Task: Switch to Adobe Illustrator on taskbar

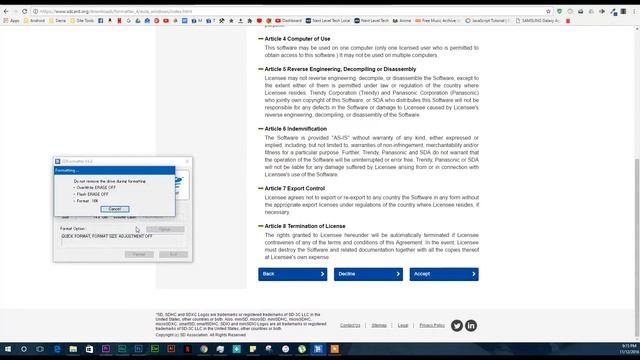Action: (171, 349)
